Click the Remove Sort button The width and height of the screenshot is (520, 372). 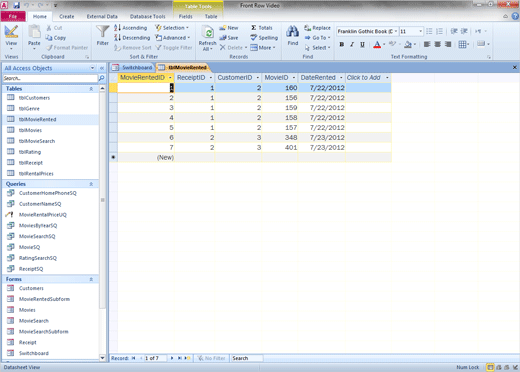point(133,48)
